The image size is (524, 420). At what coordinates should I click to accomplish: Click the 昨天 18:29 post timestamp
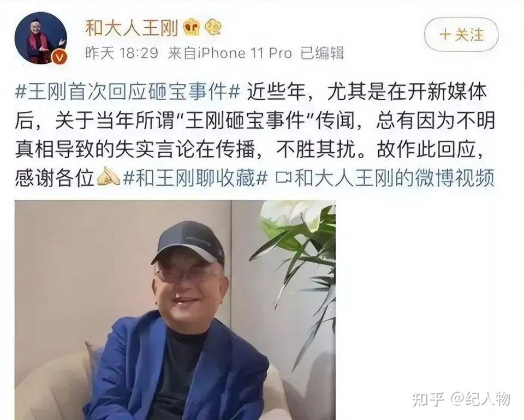click(x=122, y=53)
